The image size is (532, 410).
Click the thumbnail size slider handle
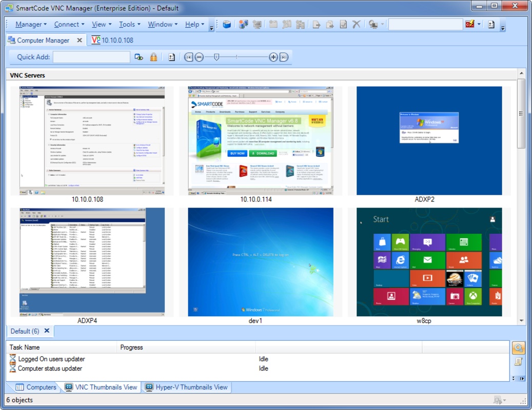pos(216,57)
